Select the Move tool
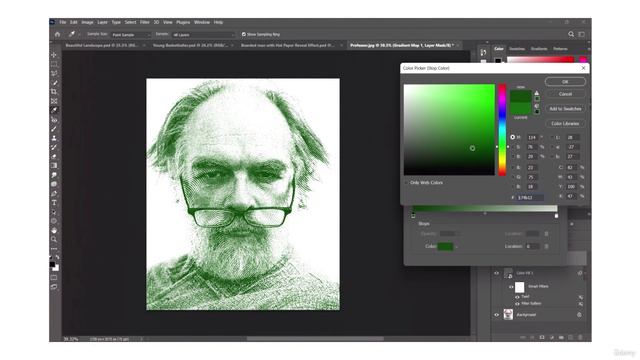The image size is (640, 360). tap(54, 55)
